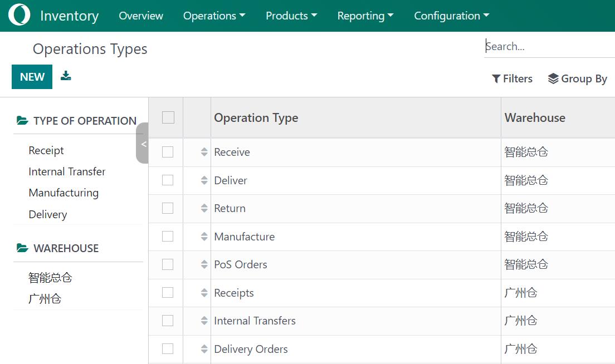Click drag handle of Return row
Viewport: 615px width, 364px height.
pos(204,208)
